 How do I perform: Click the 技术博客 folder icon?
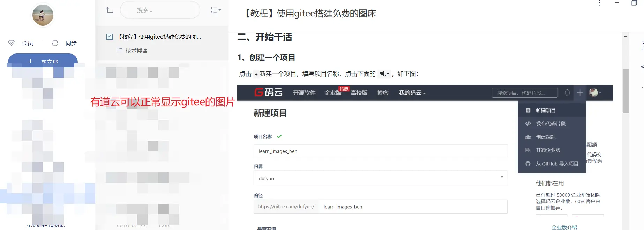(x=119, y=50)
